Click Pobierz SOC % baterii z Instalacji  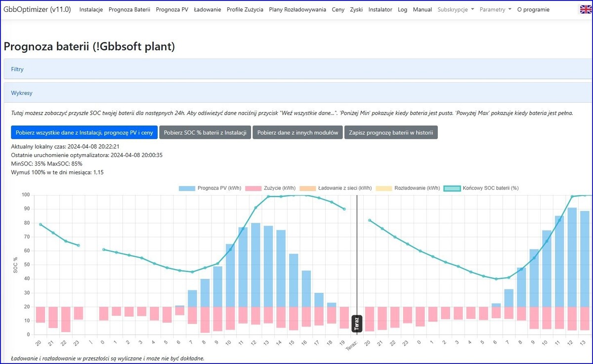(x=205, y=132)
